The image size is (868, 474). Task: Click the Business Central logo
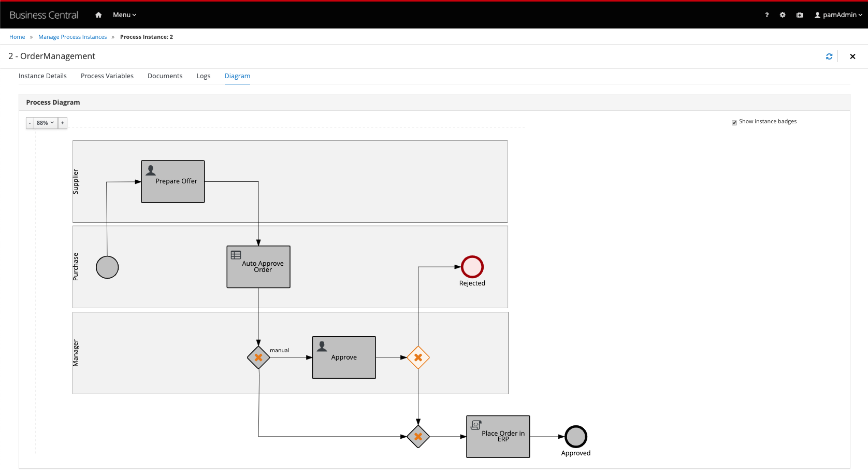pyautogui.click(x=44, y=15)
